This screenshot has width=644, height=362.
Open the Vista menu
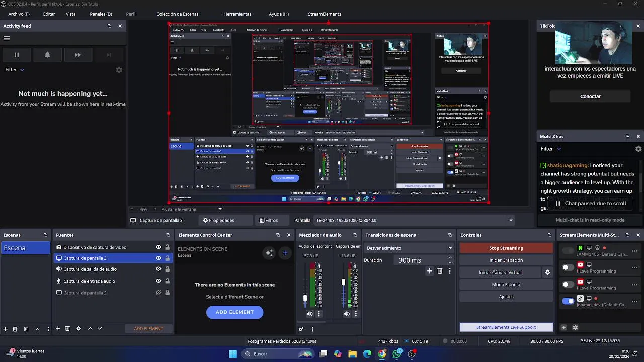[x=70, y=14]
